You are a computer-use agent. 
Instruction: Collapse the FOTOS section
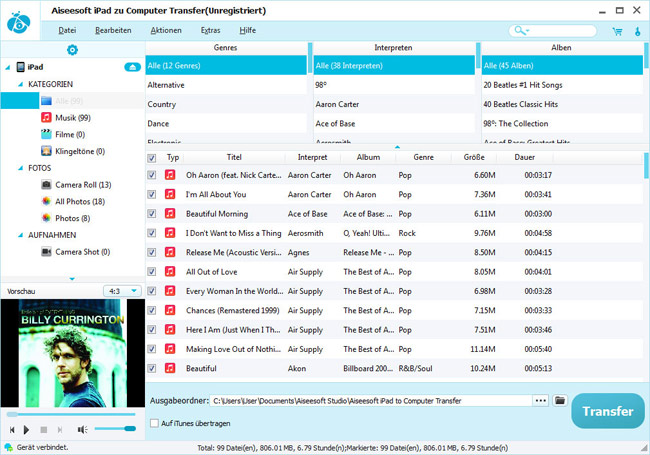20,168
